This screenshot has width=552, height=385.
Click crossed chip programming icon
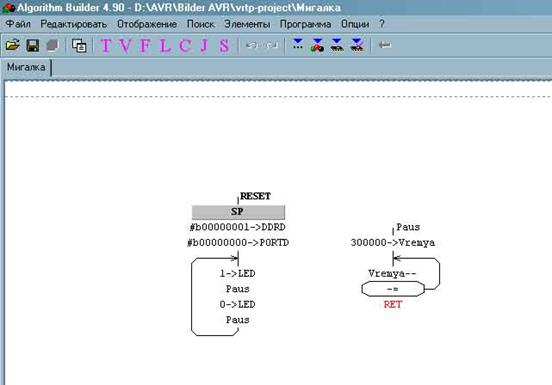[x=357, y=45]
